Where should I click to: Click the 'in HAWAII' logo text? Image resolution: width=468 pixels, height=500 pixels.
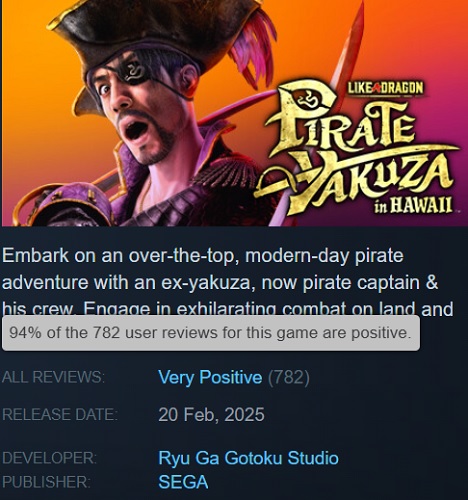(413, 205)
